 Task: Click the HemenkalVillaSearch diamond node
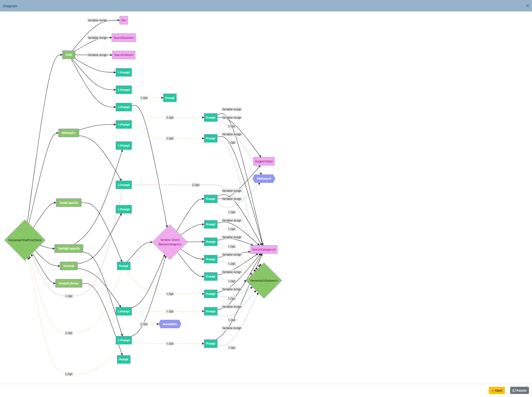click(264, 281)
